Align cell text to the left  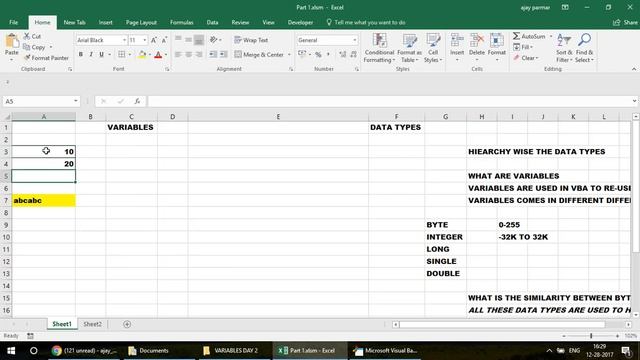[178, 54]
